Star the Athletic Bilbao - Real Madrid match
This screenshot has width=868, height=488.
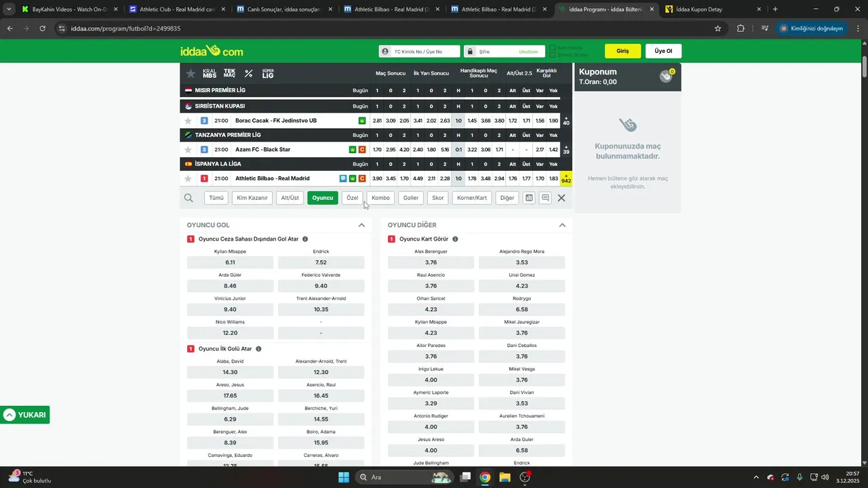189,179
